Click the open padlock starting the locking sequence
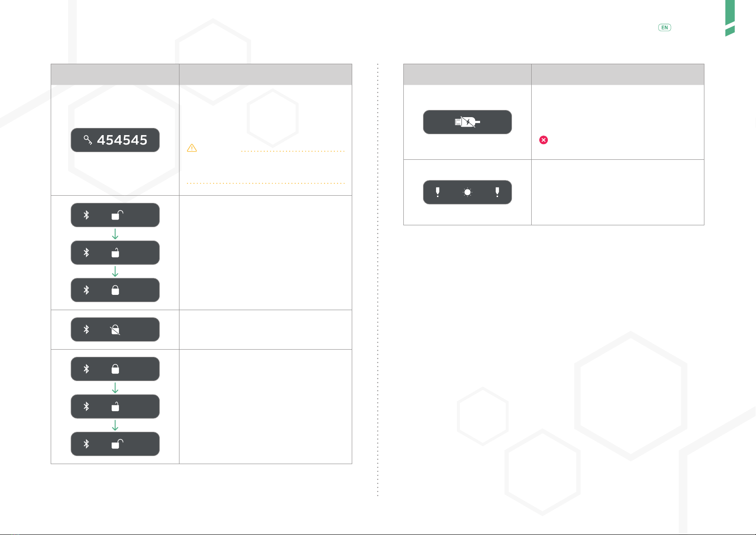 coord(117,215)
